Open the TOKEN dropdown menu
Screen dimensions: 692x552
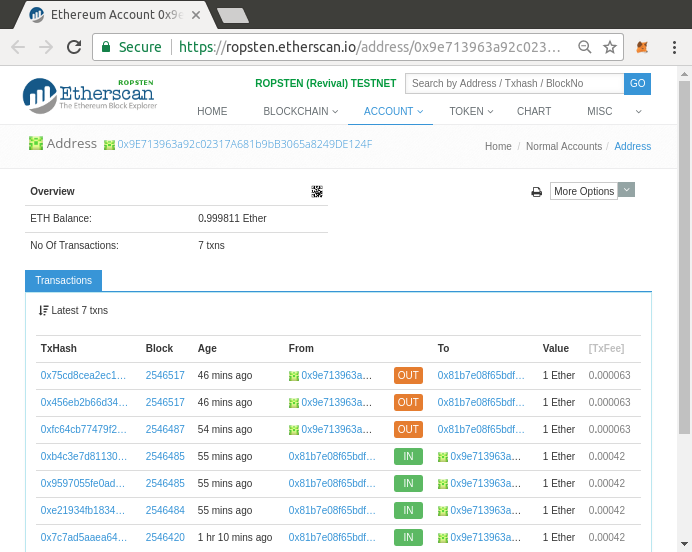pos(470,111)
